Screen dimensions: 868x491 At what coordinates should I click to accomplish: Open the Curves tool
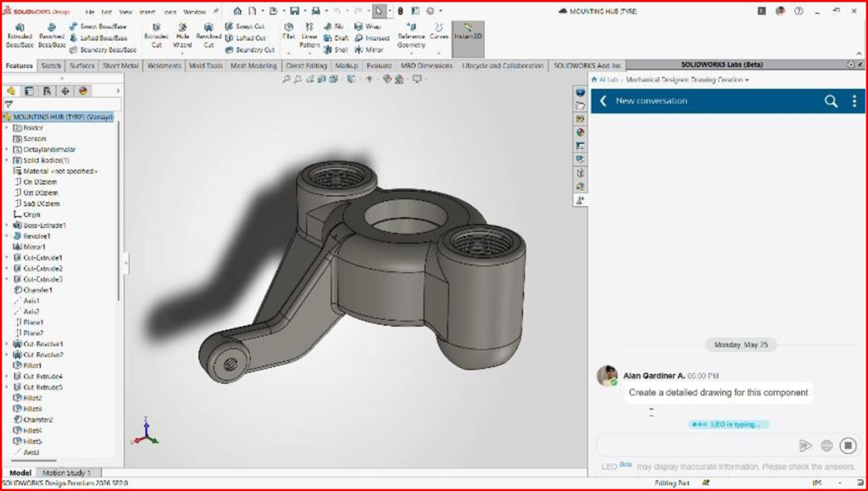[x=439, y=31]
